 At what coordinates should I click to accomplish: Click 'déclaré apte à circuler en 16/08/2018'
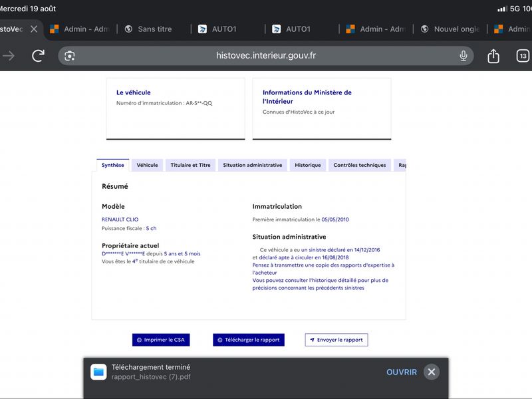coord(304,257)
